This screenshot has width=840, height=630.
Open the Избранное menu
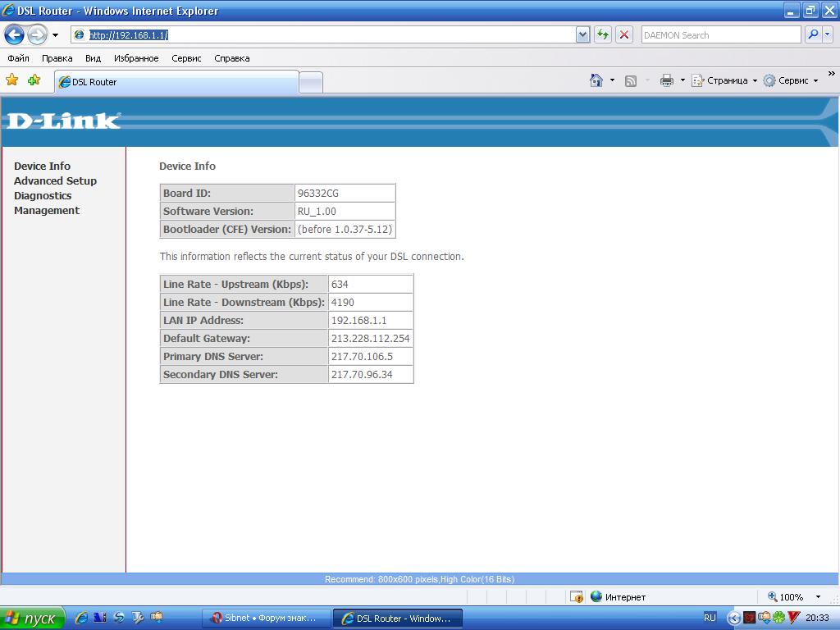136,58
